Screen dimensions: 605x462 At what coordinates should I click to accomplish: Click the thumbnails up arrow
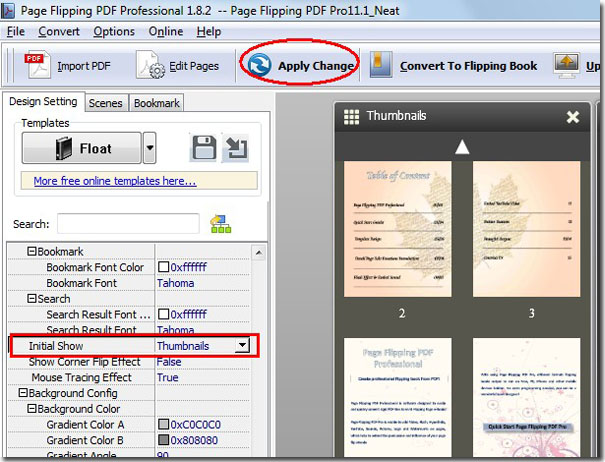462,147
